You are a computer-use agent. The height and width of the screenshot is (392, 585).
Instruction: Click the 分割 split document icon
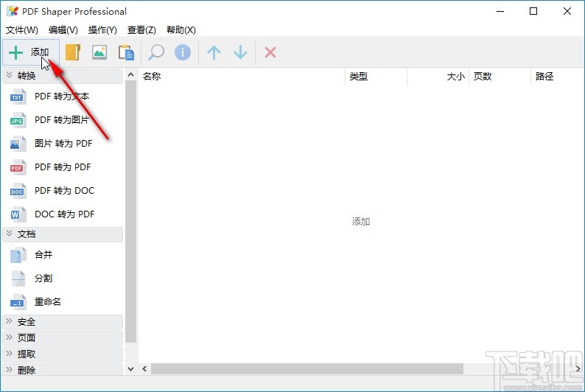coord(18,279)
